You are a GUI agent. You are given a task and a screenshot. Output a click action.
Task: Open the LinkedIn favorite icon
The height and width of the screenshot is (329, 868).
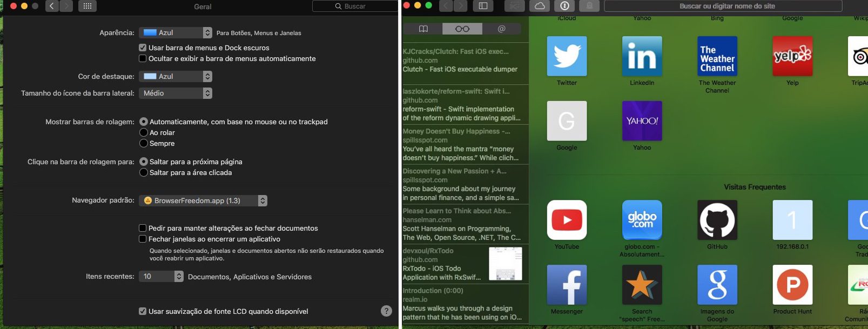[x=642, y=56]
